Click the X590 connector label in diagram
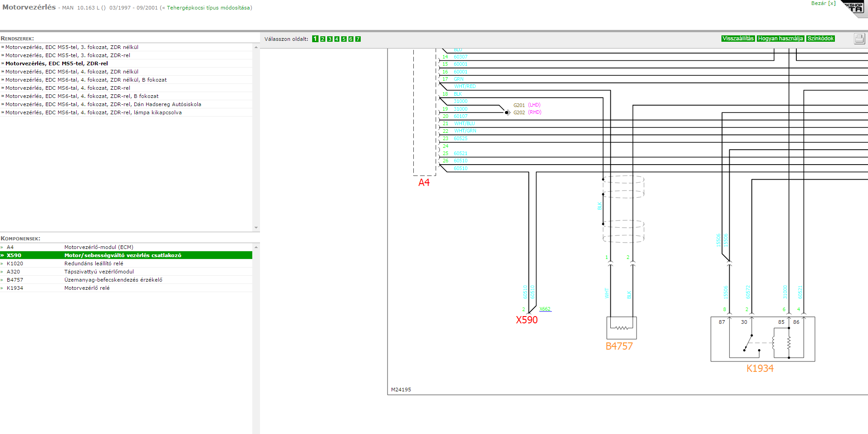This screenshot has height=434, width=868. [x=526, y=320]
